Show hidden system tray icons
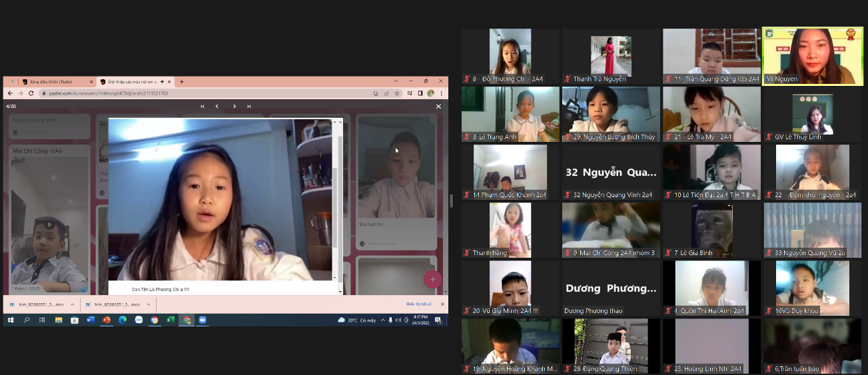868x375 pixels. (382, 320)
